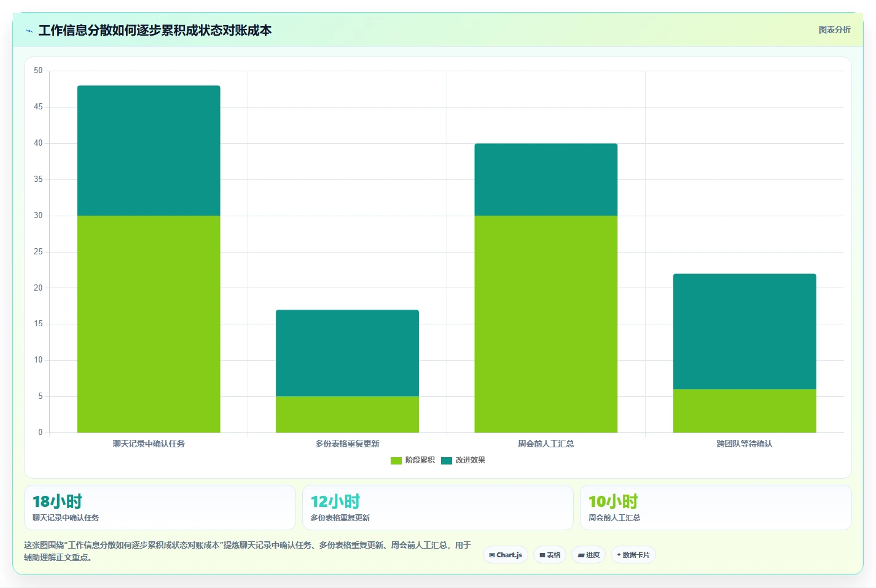Click x-axis label 跨团队等待确认
This screenshot has height=588, width=876.
tap(745, 444)
